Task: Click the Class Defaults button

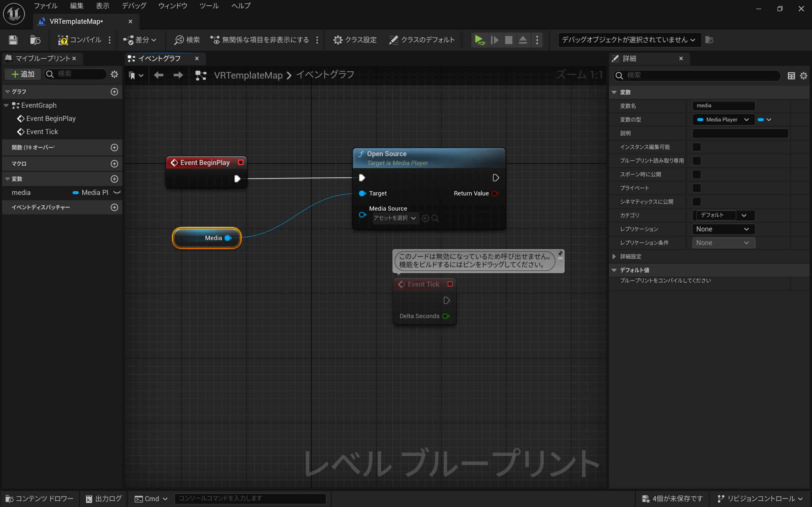Action: (422, 40)
